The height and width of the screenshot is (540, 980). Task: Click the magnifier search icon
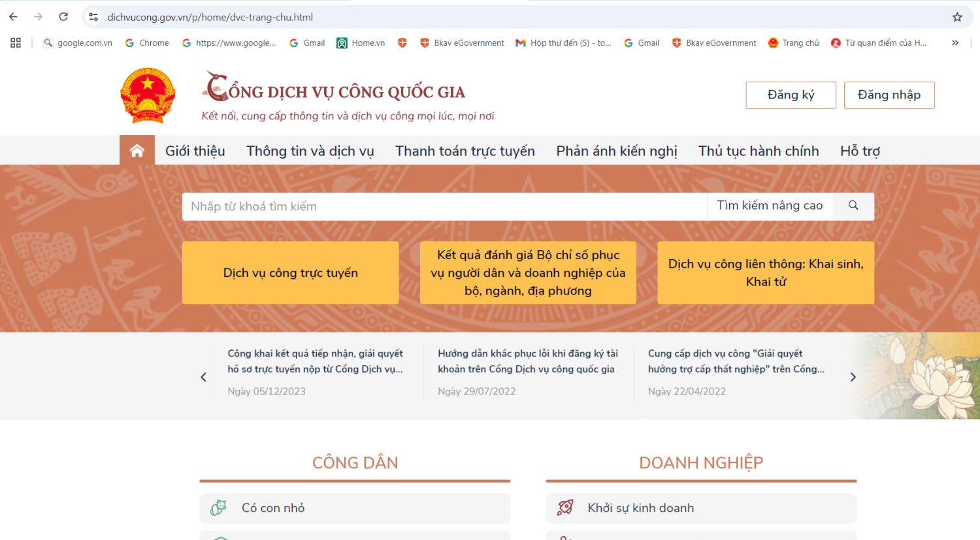pos(853,206)
